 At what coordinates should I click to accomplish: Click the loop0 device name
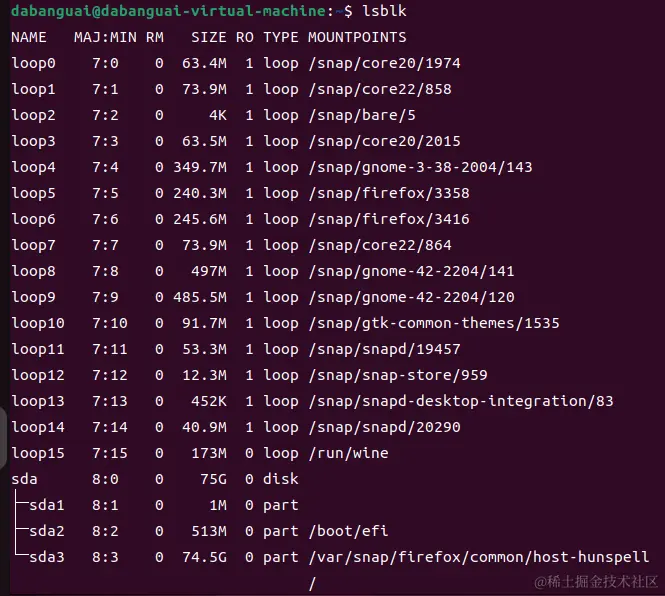34,63
